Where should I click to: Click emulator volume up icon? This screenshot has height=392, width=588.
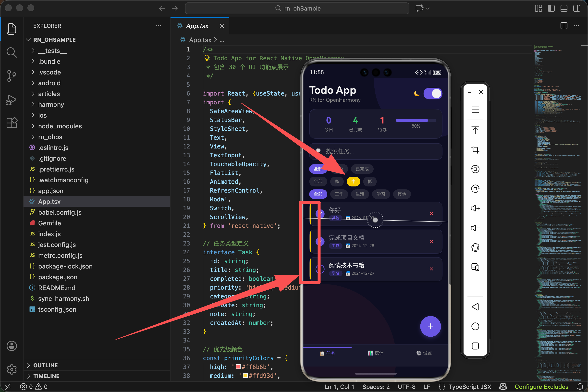click(x=475, y=208)
